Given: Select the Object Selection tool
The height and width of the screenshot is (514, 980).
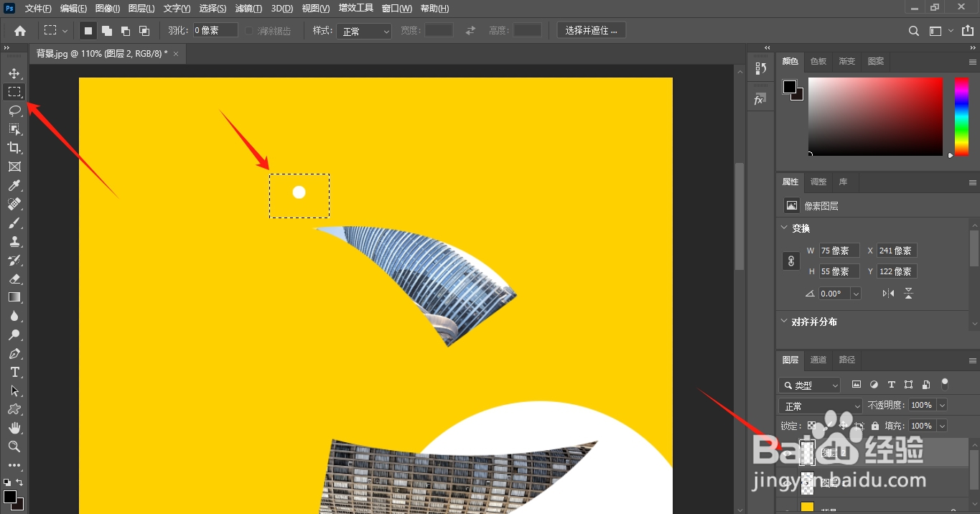Looking at the screenshot, I should [14, 129].
